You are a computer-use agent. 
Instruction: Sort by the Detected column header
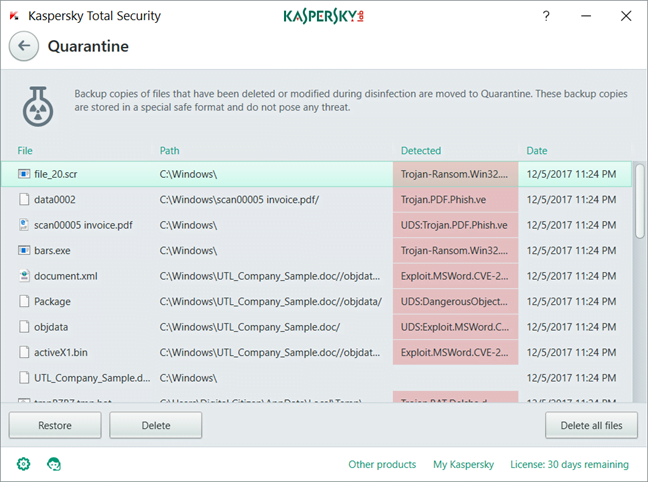[x=421, y=150]
